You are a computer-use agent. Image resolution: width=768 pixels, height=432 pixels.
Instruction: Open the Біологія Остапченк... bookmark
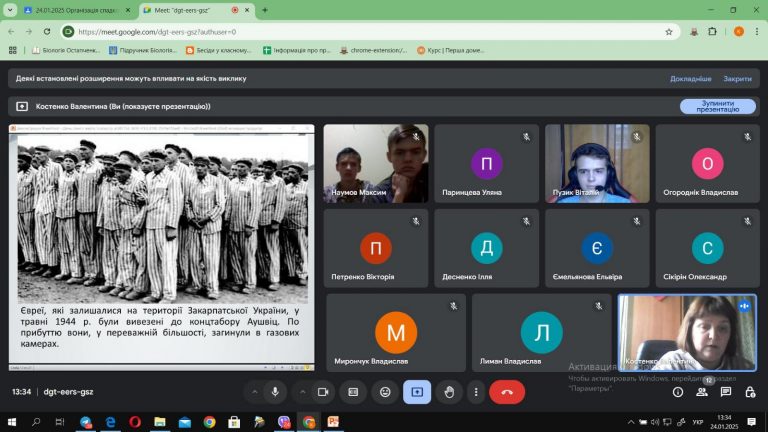(66, 50)
